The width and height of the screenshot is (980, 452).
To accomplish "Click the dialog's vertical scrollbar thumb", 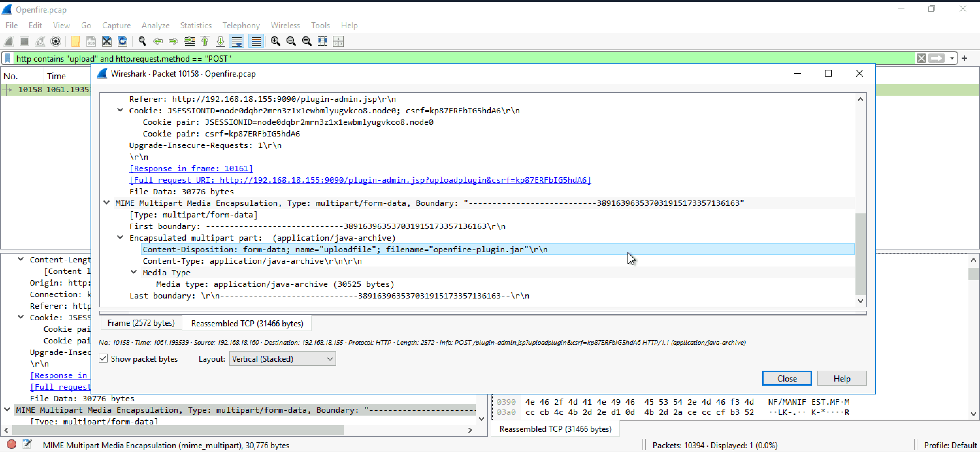I will point(860,254).
